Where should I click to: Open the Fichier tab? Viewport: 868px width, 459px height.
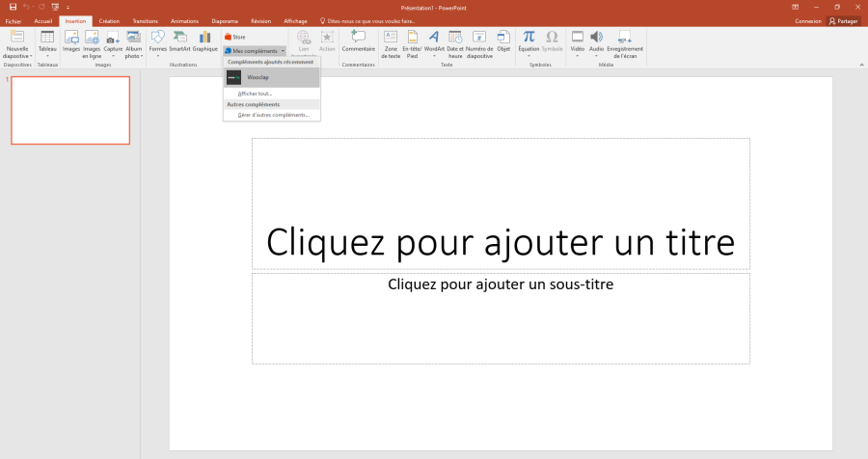(x=14, y=20)
